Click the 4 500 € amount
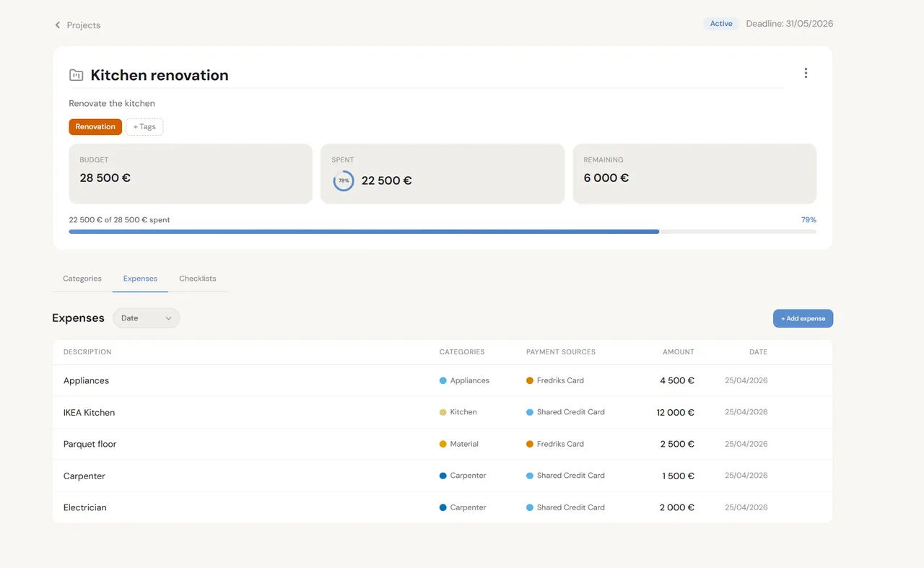The image size is (924, 568). [677, 381]
